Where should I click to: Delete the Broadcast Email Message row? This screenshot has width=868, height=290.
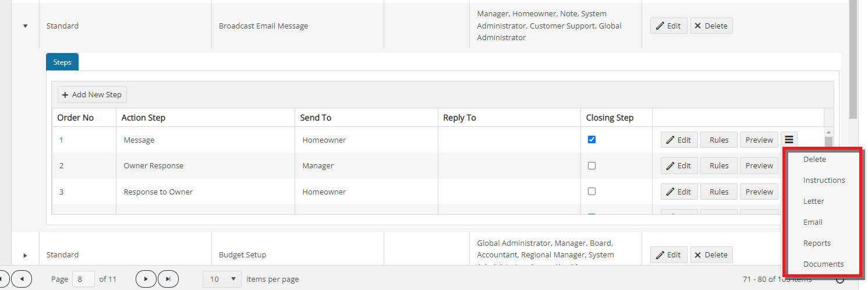[x=711, y=26]
